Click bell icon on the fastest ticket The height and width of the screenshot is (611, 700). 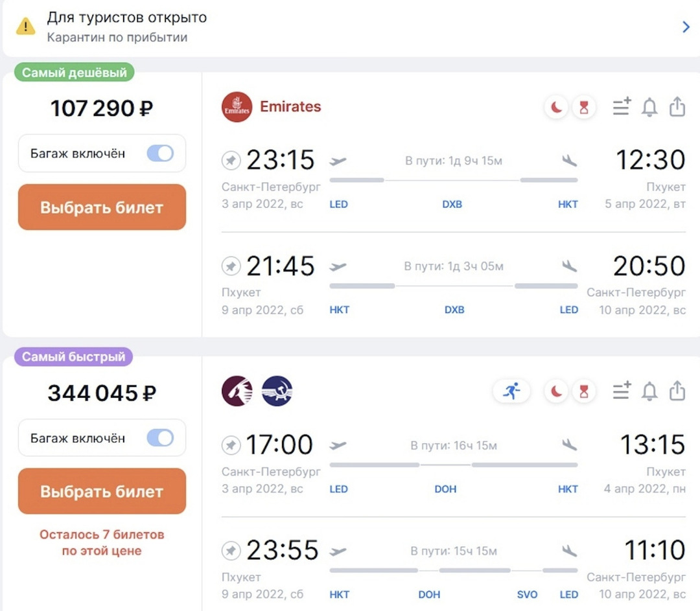point(649,391)
